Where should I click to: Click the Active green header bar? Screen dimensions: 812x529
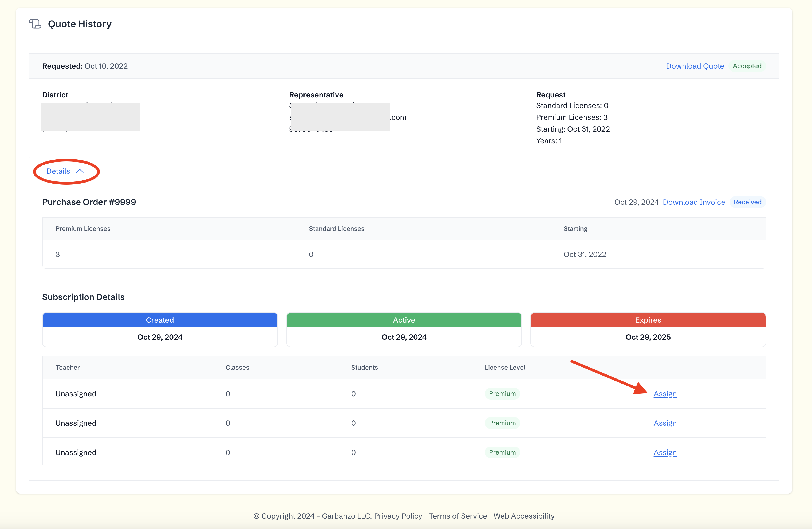point(404,320)
